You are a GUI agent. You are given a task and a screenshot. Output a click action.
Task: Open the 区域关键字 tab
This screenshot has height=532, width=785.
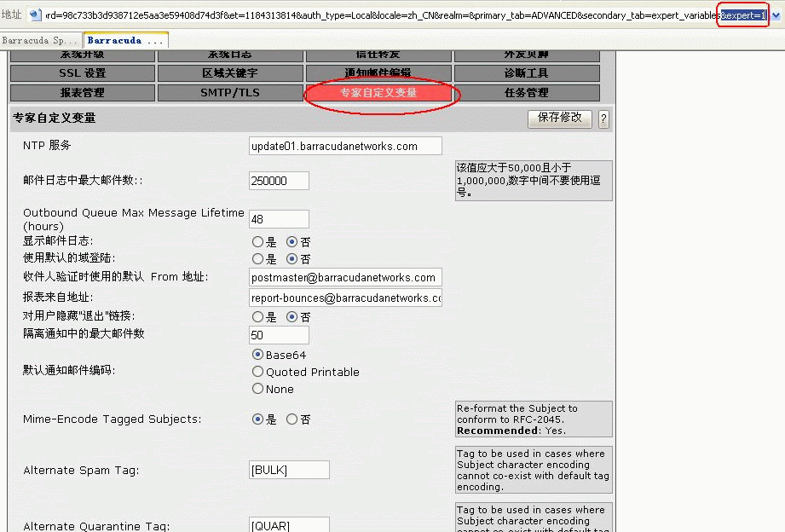click(x=230, y=74)
